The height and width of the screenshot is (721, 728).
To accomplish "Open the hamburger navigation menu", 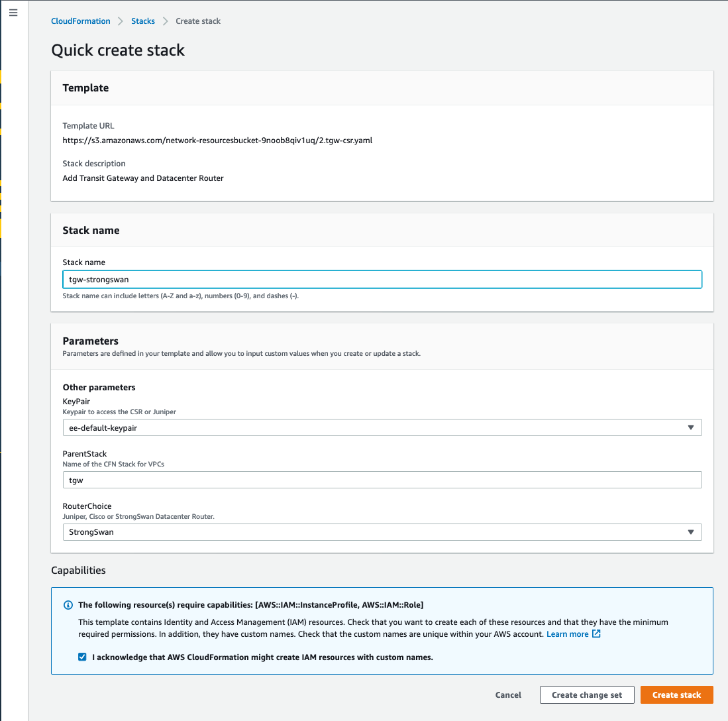I will pos(13,13).
